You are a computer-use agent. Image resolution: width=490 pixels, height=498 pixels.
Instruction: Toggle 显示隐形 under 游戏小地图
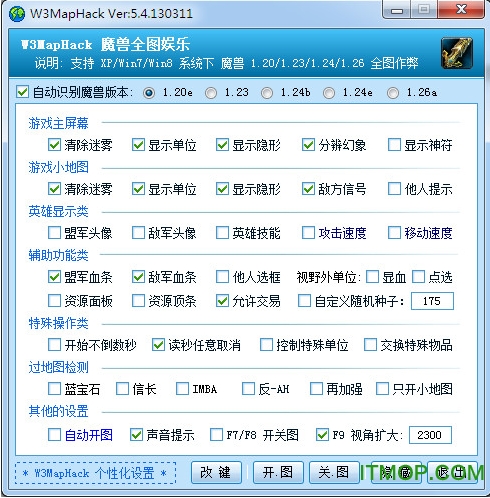222,189
